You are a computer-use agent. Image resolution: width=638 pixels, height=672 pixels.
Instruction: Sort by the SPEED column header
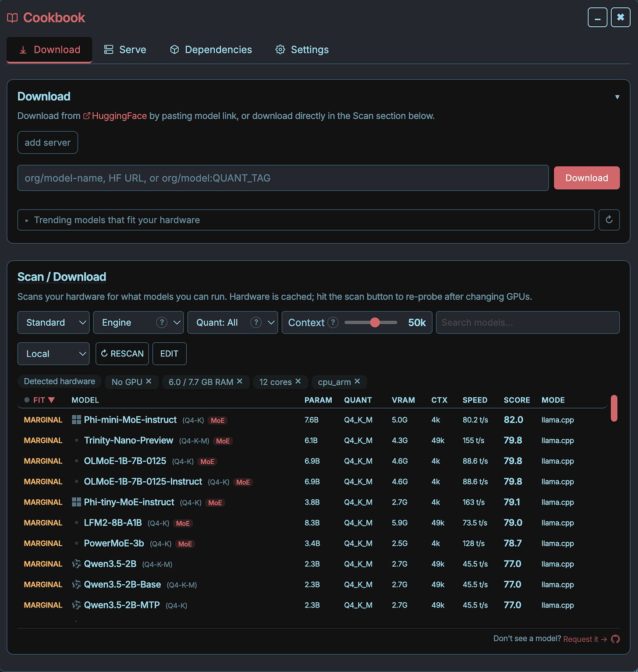pyautogui.click(x=475, y=400)
